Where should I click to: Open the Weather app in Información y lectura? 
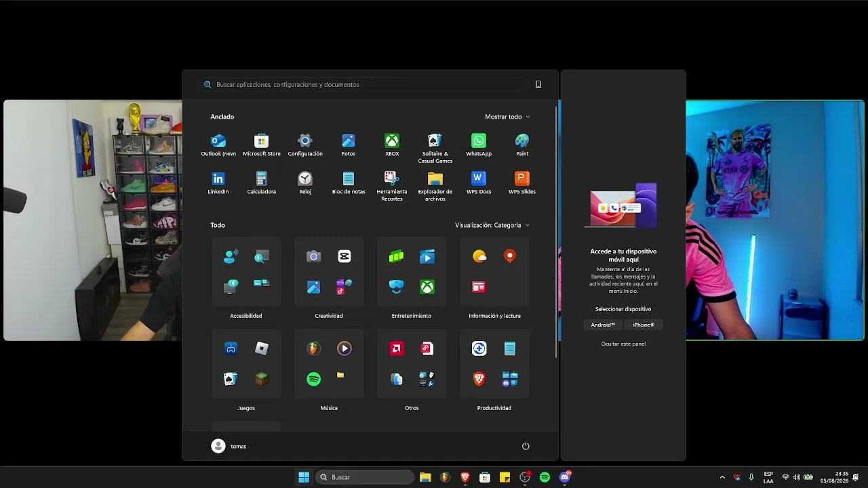pos(479,256)
